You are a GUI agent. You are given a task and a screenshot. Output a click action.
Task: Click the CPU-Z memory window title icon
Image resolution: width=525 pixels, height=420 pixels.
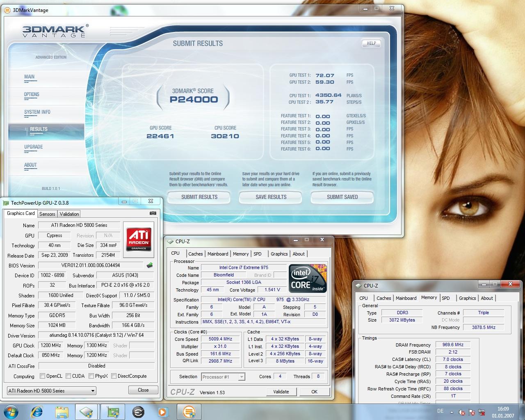(358, 285)
